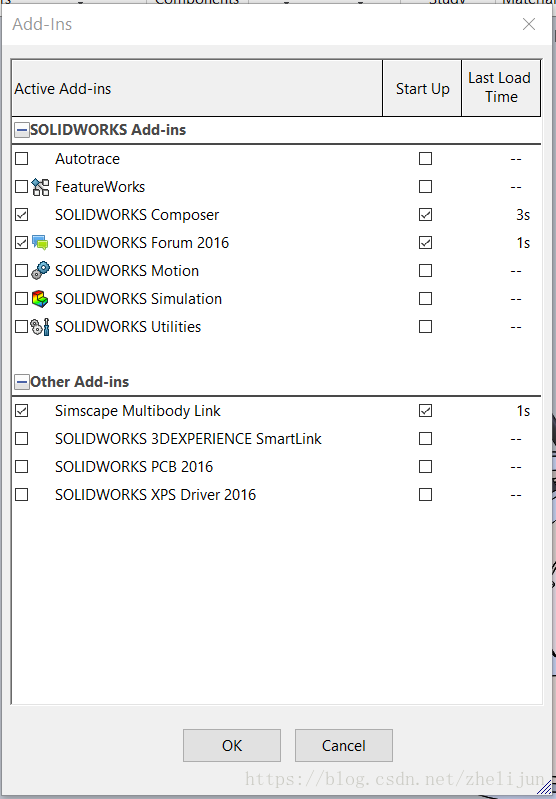Tick Autotrace Start Up checkbox

tap(426, 158)
